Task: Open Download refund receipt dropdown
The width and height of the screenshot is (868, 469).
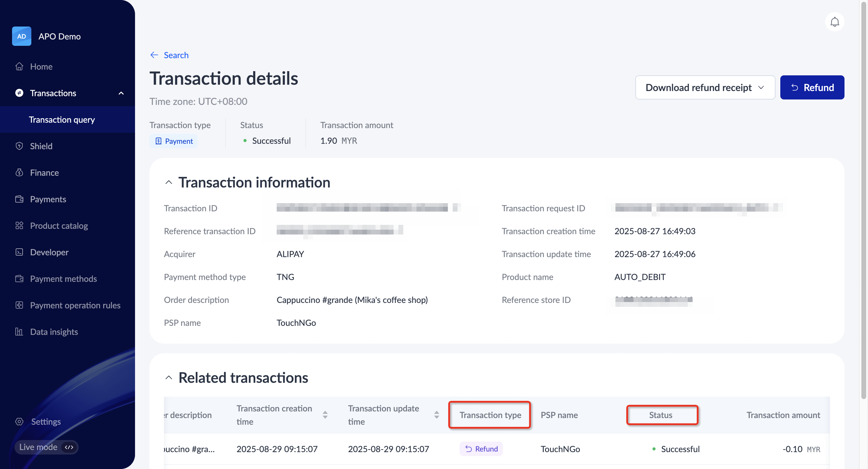Action: [705, 88]
